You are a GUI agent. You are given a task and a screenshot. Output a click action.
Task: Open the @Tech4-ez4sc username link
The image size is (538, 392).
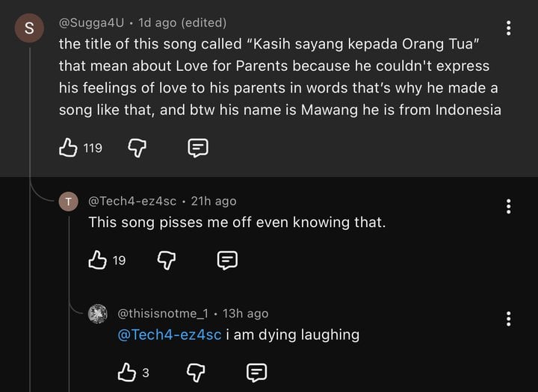tap(132, 201)
